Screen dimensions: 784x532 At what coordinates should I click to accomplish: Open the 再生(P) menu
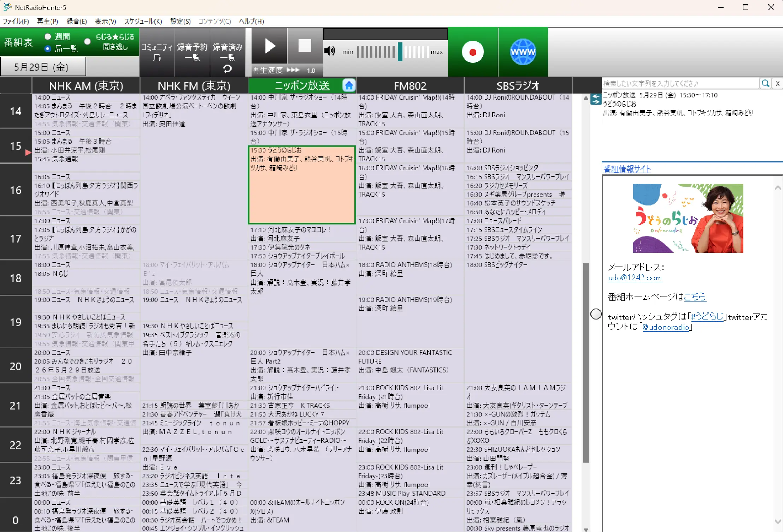[48, 21]
